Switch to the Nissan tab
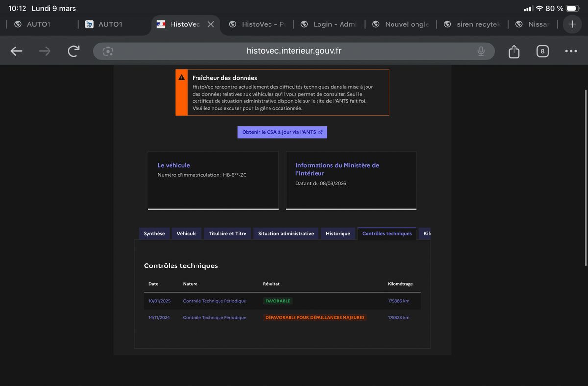The height and width of the screenshot is (386, 588). coord(534,24)
